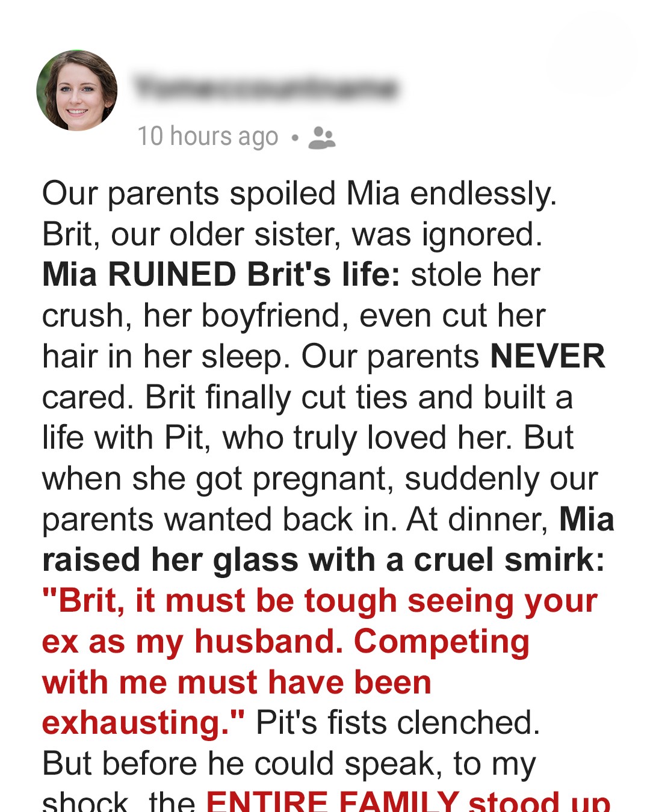This screenshot has width=650, height=812.
Task: Click the blurred account name
Action: point(265,88)
